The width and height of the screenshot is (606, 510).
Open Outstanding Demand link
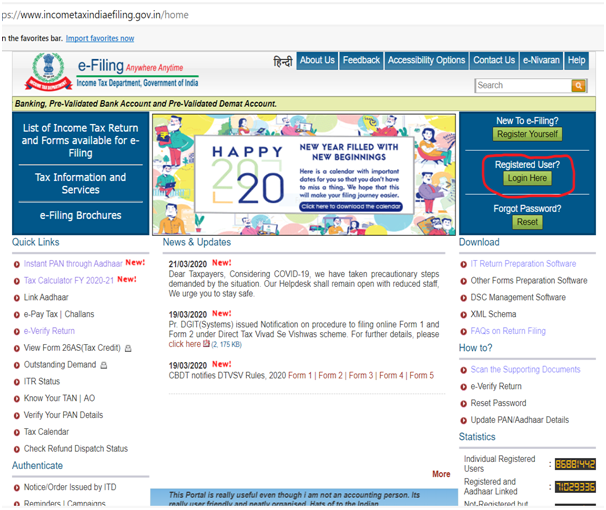[60, 365]
